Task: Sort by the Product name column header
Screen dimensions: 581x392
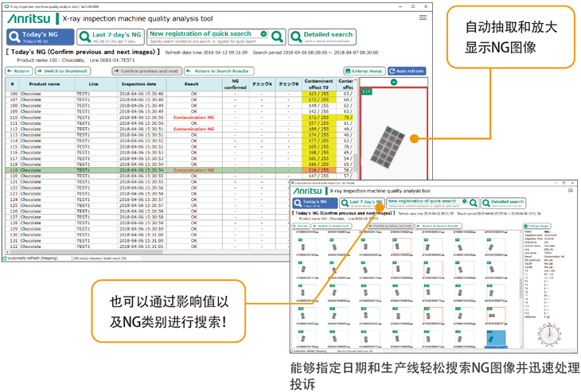Action: pos(45,84)
